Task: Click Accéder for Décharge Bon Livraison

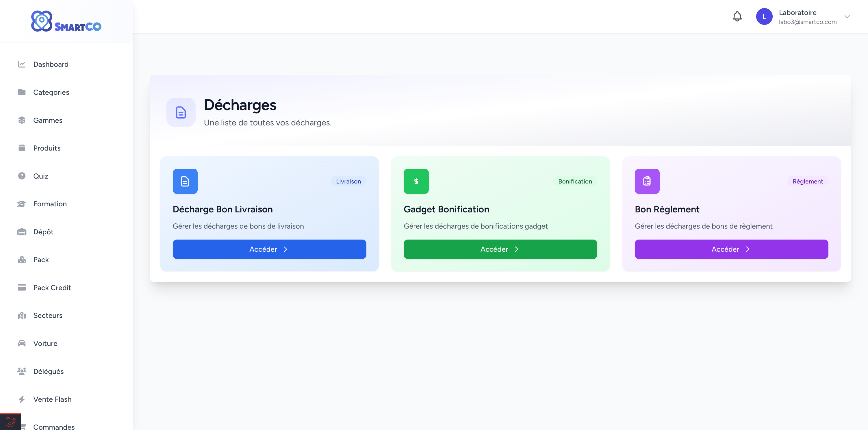Action: pos(269,249)
